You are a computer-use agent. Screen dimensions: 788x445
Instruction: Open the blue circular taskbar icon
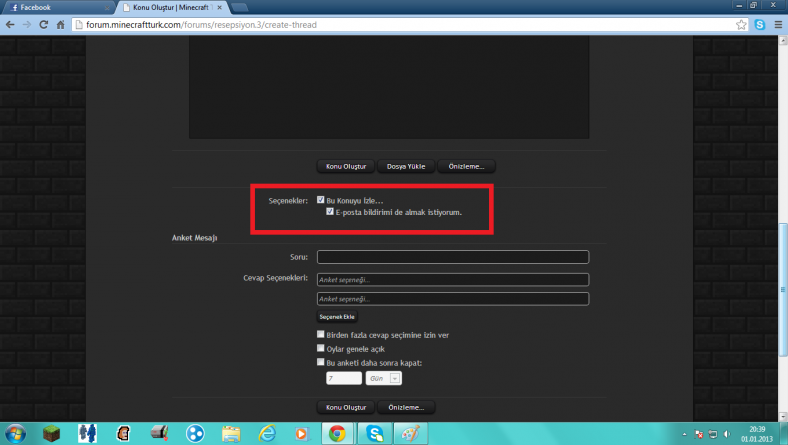click(x=195, y=433)
